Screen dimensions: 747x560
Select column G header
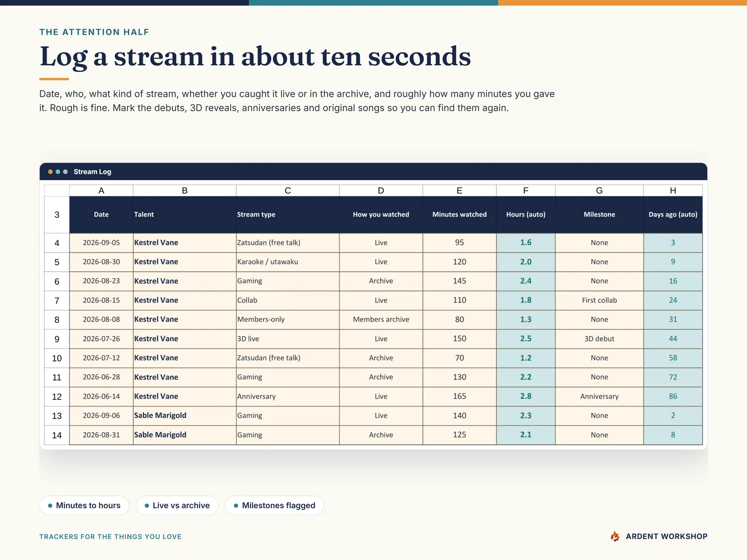click(599, 190)
